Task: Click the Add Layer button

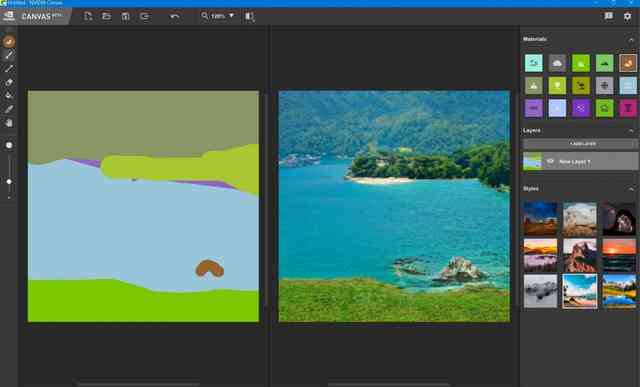Action: pyautogui.click(x=580, y=144)
